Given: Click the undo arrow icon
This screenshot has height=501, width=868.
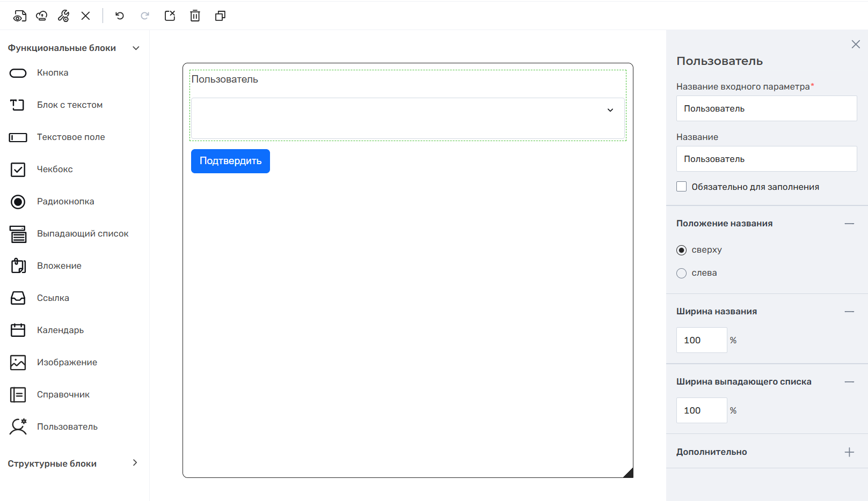Looking at the screenshot, I should point(120,16).
